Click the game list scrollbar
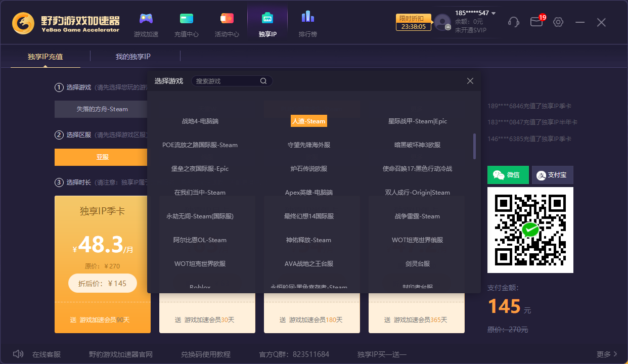Image resolution: width=628 pixels, height=364 pixels. click(474, 146)
